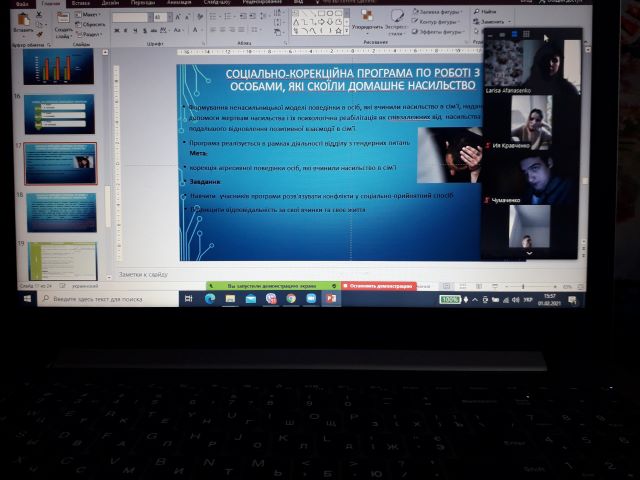640x480 pixels.
Task: Select slide 18 thumbnail
Action: tap(62, 212)
